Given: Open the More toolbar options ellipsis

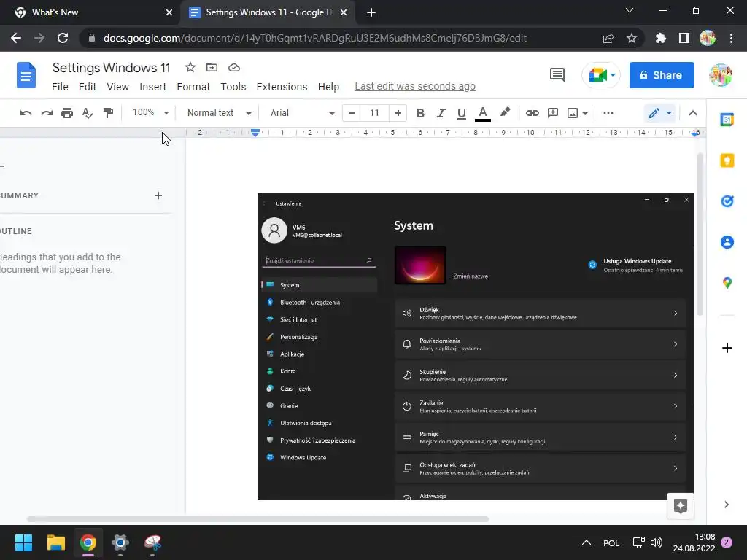Looking at the screenshot, I should [x=608, y=113].
